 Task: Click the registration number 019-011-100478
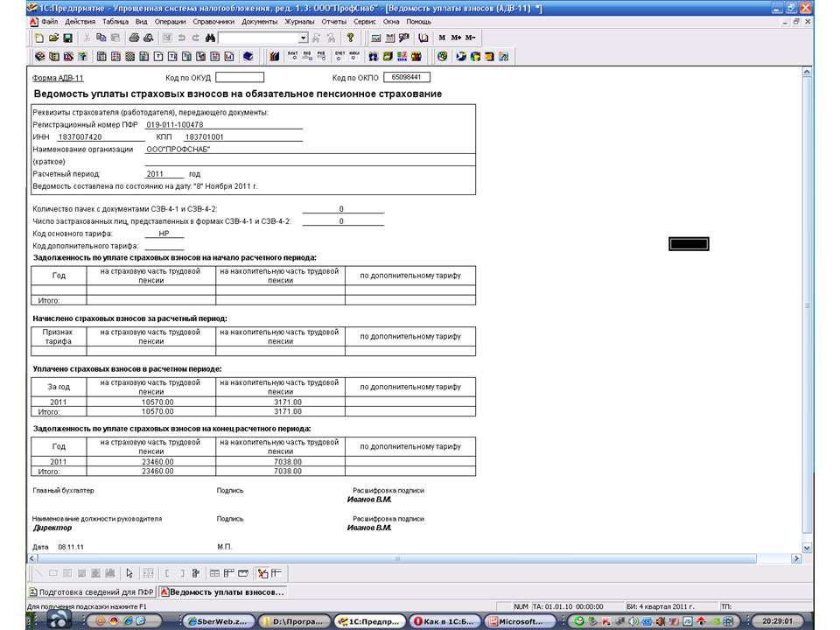(175, 125)
